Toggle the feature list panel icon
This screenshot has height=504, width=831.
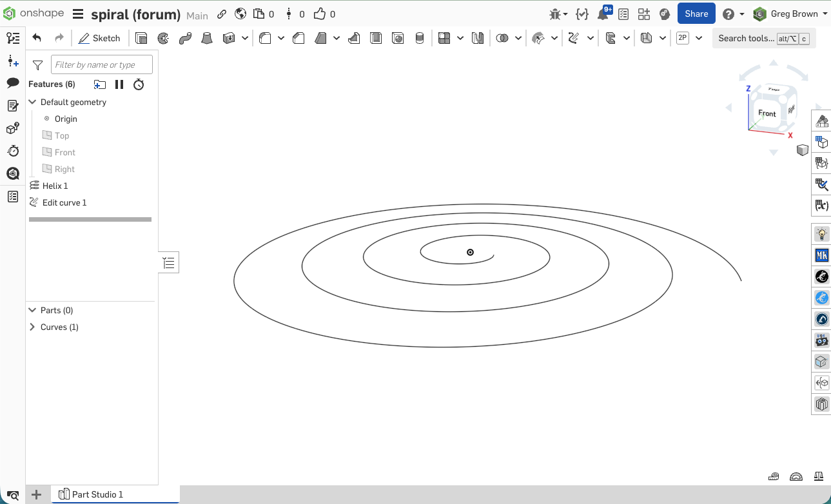coord(13,38)
